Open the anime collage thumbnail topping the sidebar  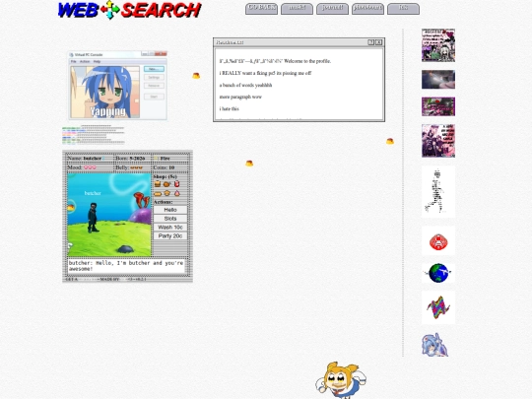coord(438,45)
